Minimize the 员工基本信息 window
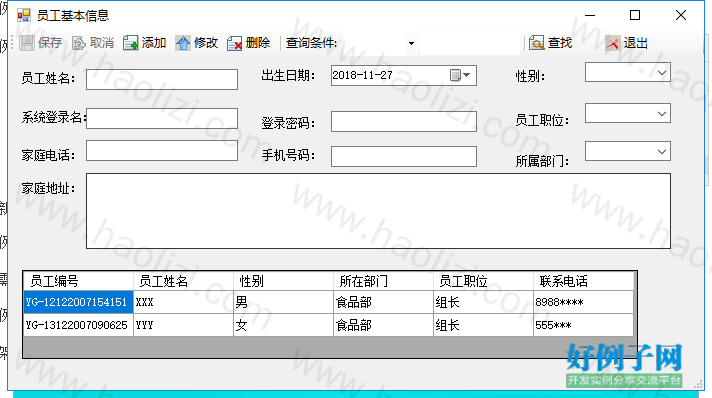This screenshot has height=398, width=712. coord(590,15)
